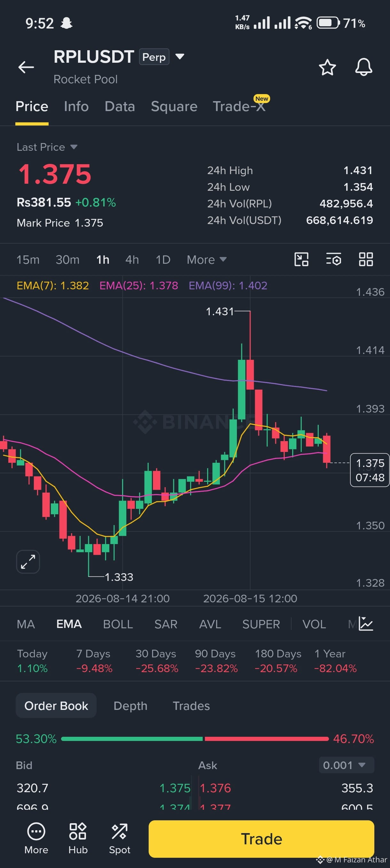
Task: Tap the 1.431 high label on chart
Action: [x=220, y=311]
